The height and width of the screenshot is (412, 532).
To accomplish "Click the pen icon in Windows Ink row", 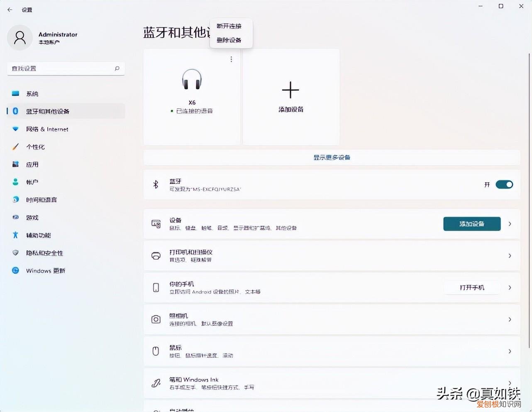I will click(156, 383).
